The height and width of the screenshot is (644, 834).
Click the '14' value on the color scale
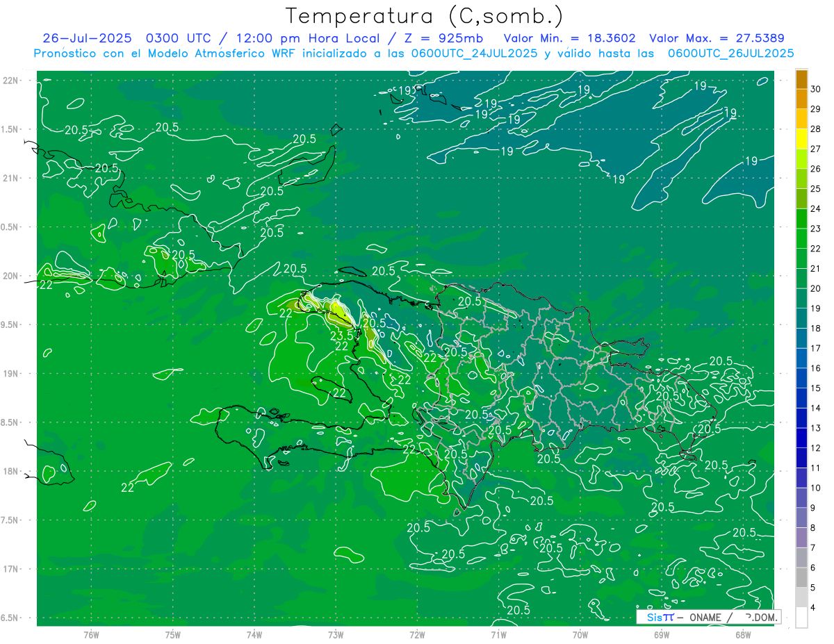click(816, 408)
